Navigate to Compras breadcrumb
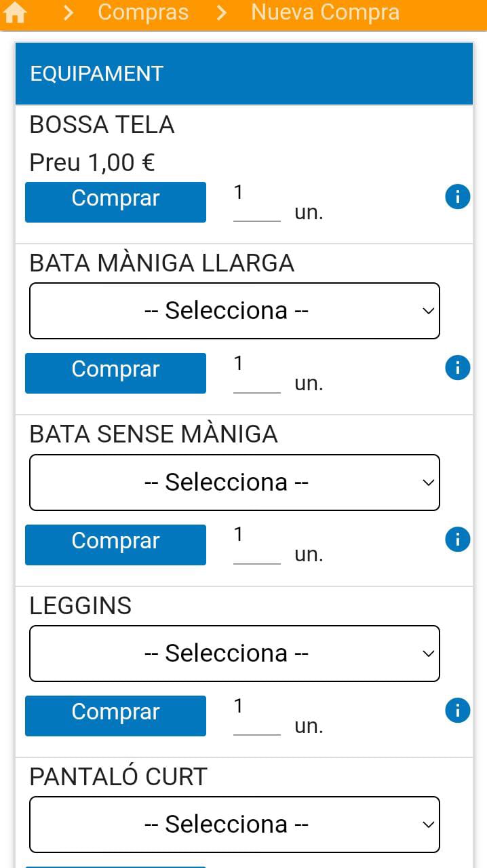 point(143,12)
